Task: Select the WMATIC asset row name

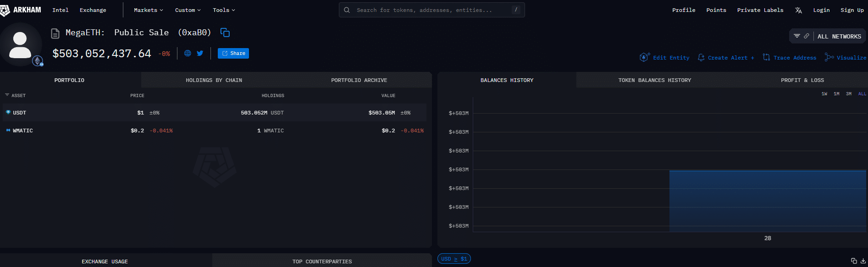Action: coord(22,131)
